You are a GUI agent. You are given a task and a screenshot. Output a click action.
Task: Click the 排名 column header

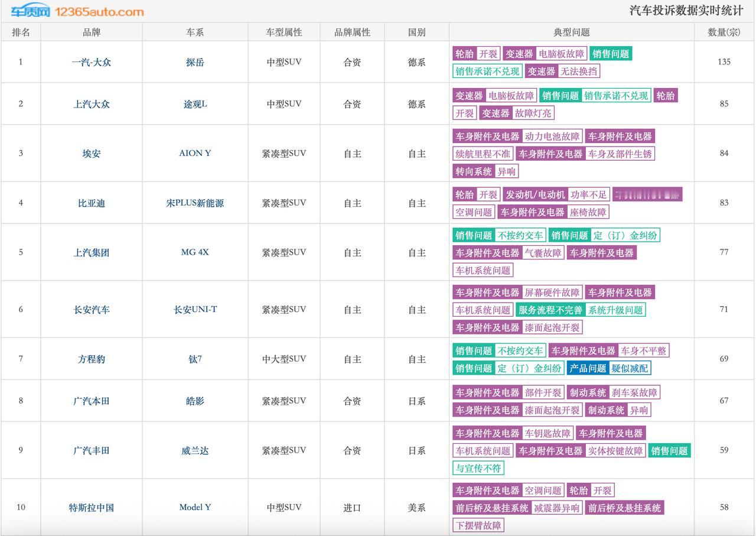tap(21, 32)
